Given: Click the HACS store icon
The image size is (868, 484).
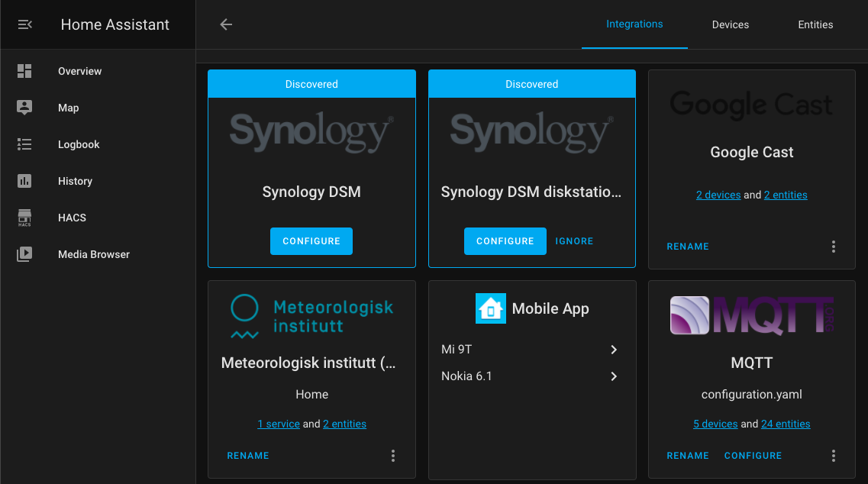Looking at the screenshot, I should pos(24,218).
